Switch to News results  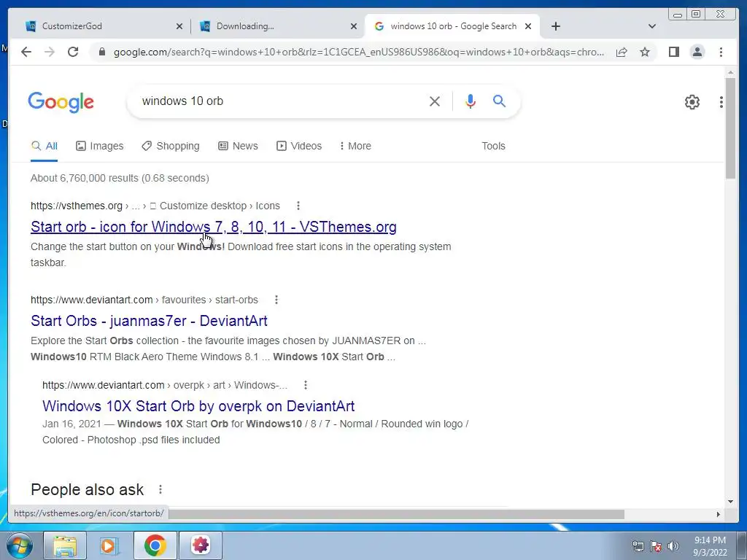point(238,146)
